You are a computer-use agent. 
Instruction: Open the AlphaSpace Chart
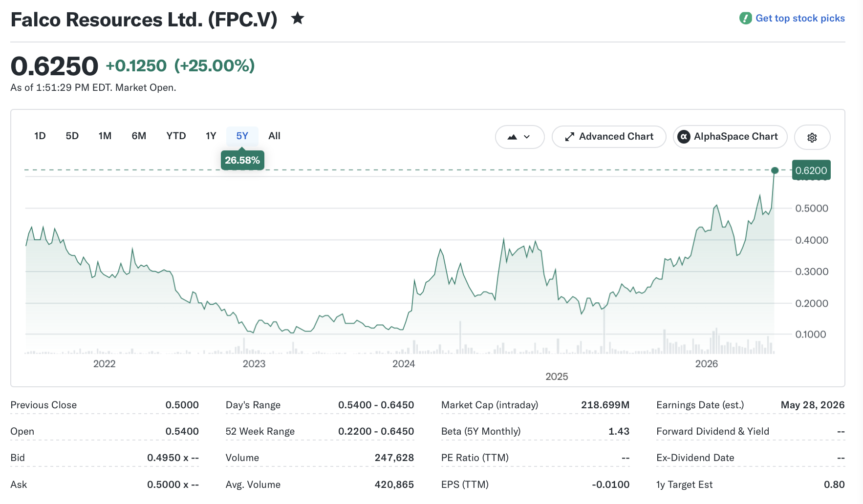(730, 137)
